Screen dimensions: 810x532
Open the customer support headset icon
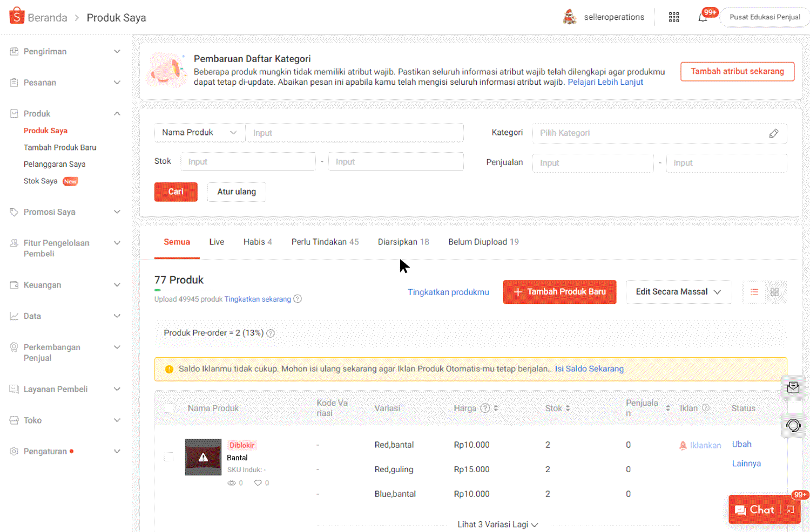pyautogui.click(x=793, y=425)
